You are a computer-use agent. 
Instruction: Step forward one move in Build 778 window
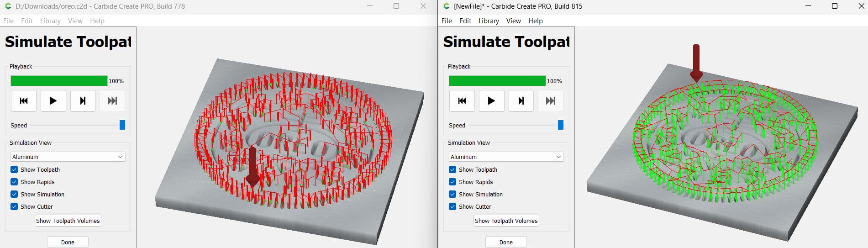coord(83,101)
